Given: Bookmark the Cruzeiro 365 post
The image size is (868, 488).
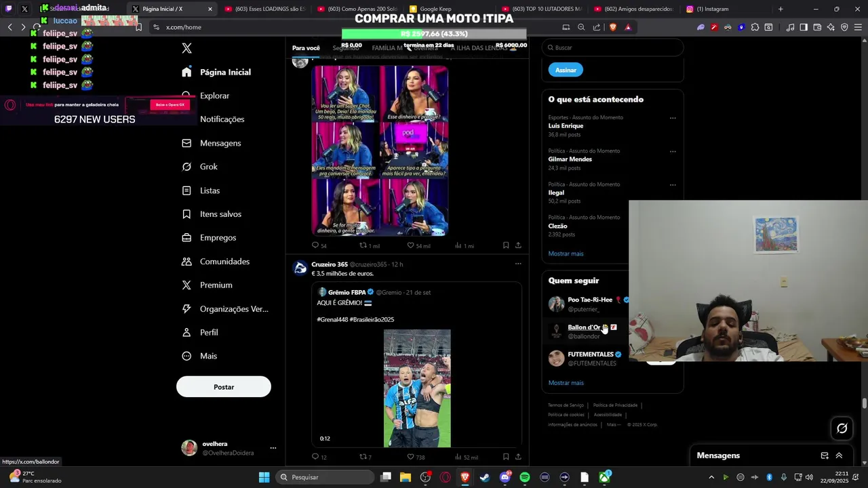Looking at the screenshot, I should [x=506, y=457].
